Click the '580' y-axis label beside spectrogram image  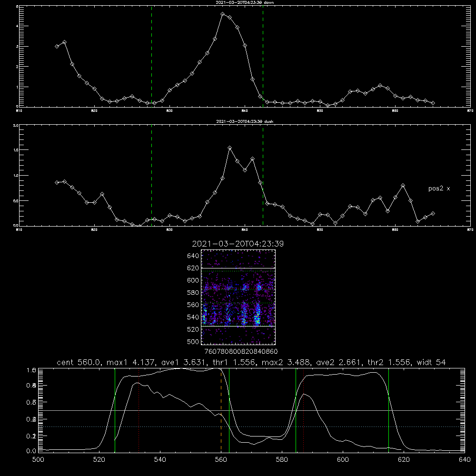(x=193, y=293)
